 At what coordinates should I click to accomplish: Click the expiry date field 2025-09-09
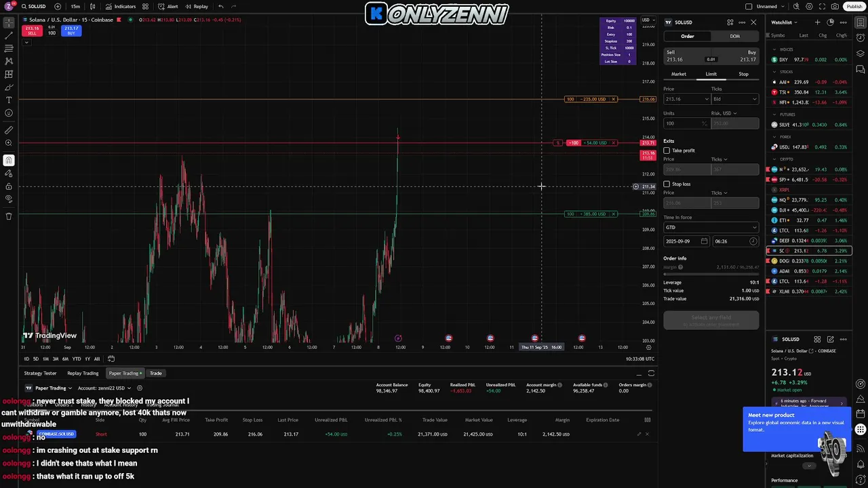(686, 241)
